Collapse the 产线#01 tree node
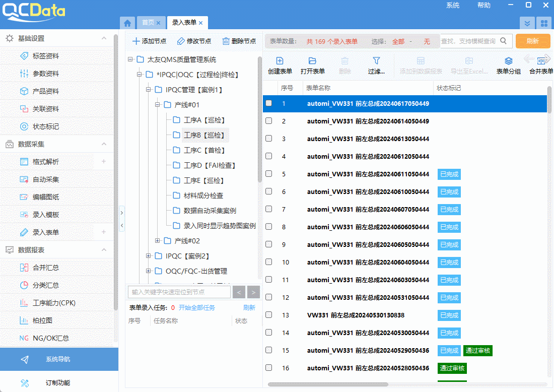This screenshot has width=554, height=392. tap(158, 104)
